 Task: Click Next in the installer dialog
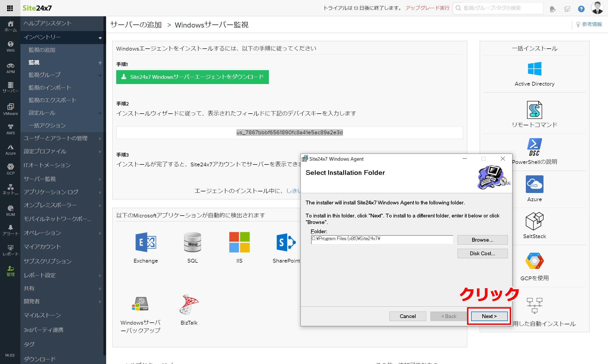pos(489,316)
